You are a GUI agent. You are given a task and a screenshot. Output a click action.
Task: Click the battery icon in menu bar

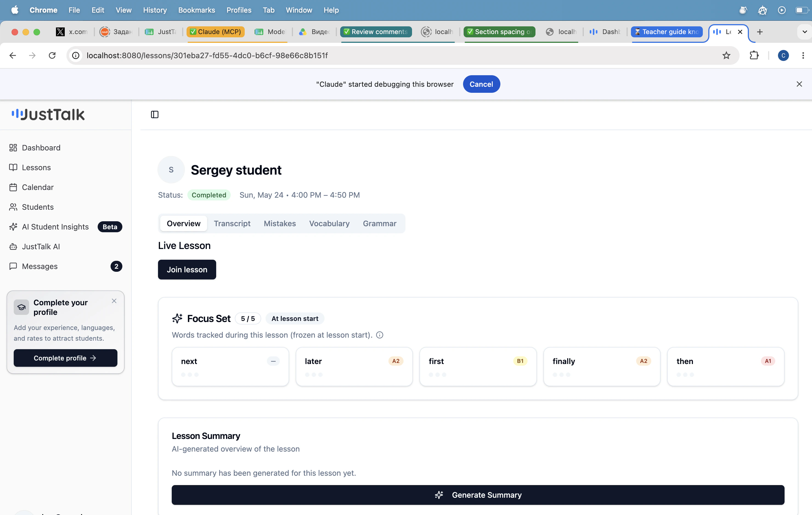[x=803, y=10]
